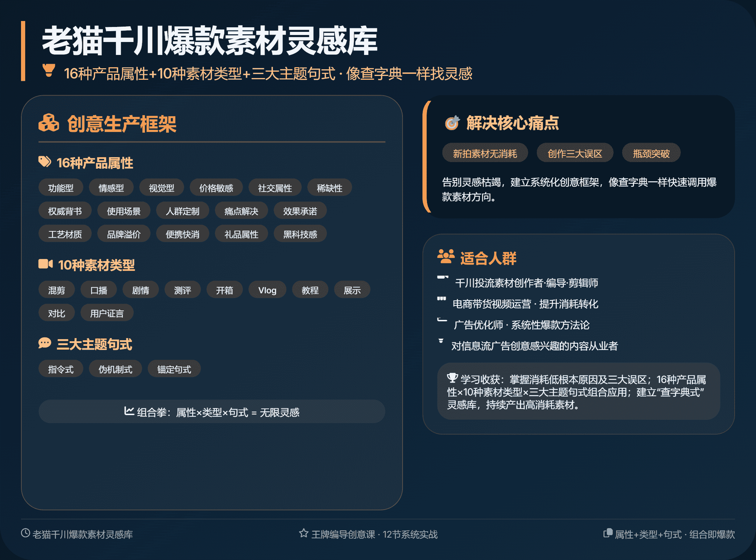
Task: Click the speech bubble icon beside 三大主题句式
Action: (x=45, y=343)
